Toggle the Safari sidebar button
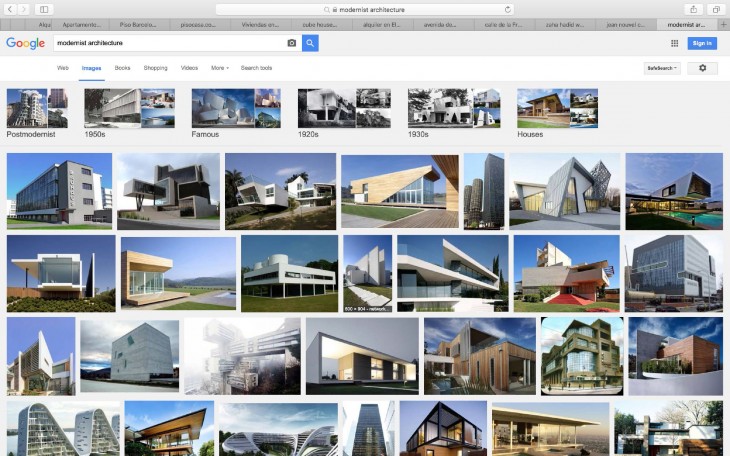 click(x=44, y=9)
